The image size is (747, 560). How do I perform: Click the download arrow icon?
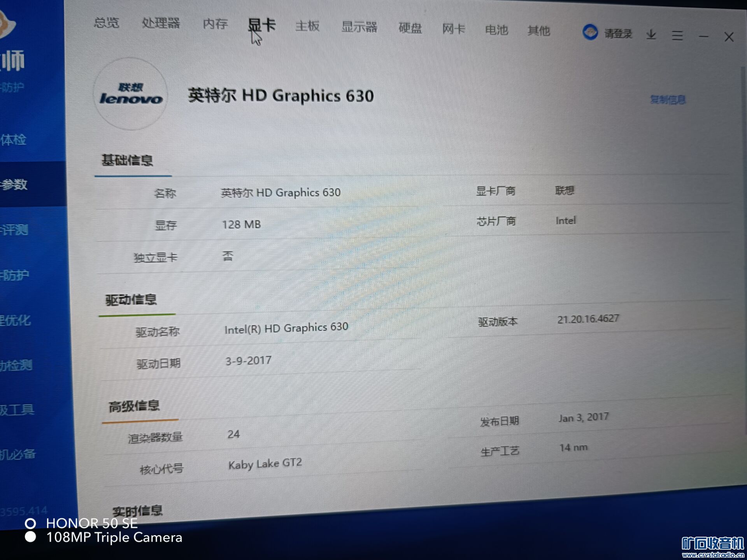(651, 35)
